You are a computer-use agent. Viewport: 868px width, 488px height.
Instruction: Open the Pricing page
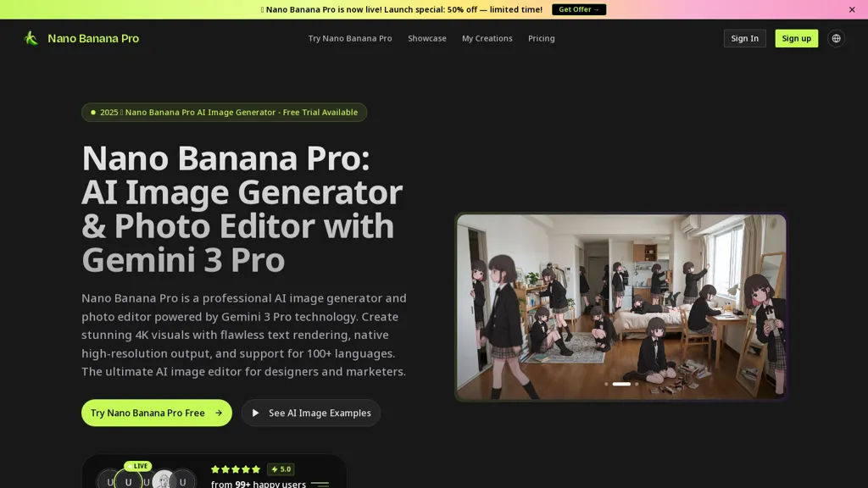[541, 38]
